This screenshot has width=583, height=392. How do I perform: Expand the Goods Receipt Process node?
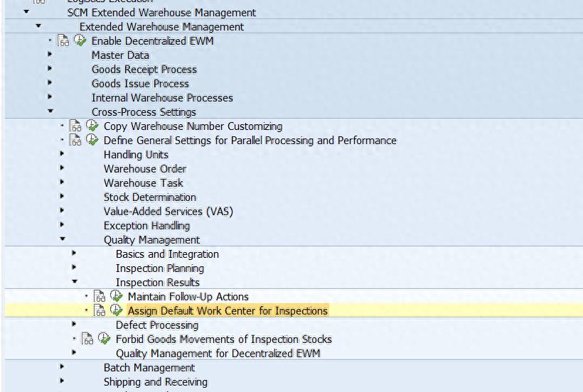pos(50,69)
